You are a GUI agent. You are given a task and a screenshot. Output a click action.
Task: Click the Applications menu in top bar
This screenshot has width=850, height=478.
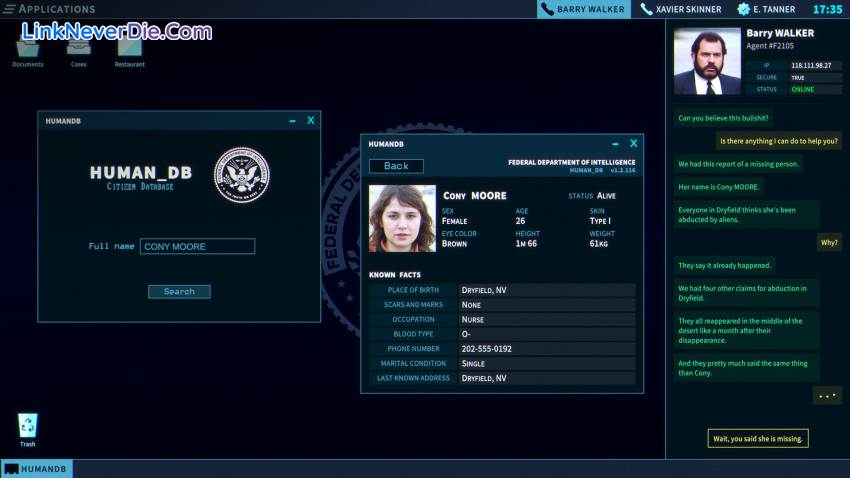tap(50, 9)
